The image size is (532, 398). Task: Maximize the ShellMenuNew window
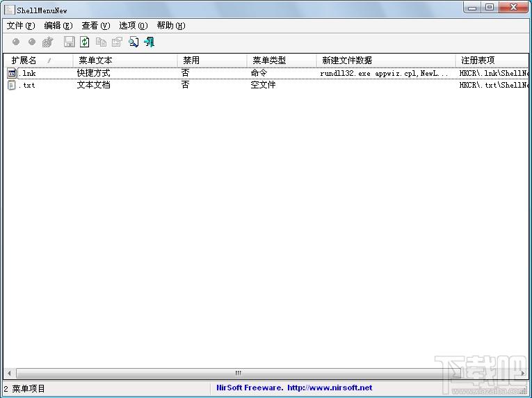pos(490,7)
